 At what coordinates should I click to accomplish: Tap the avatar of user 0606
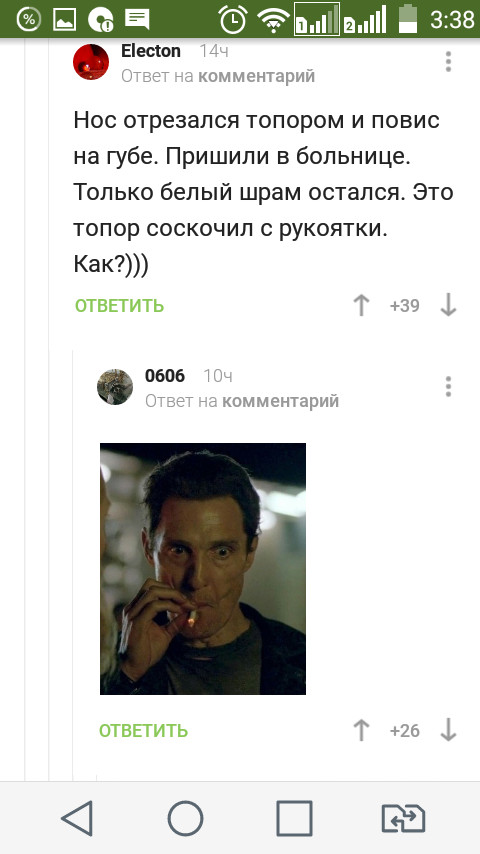115,387
